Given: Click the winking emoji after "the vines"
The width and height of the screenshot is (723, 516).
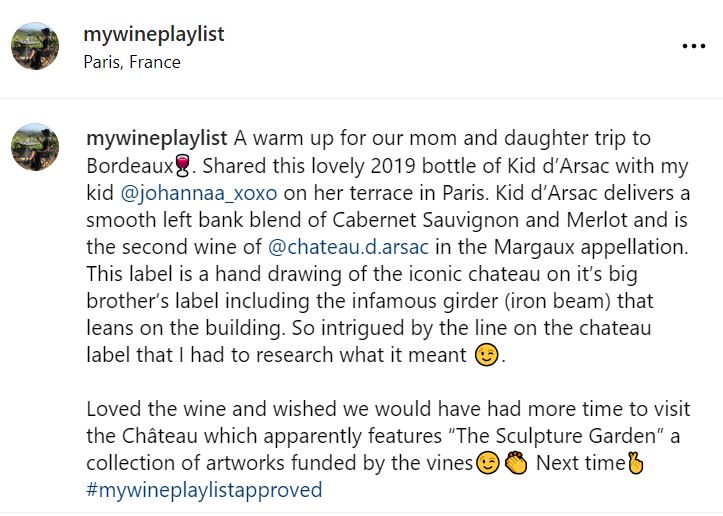Looking at the screenshot, I should tap(488, 463).
